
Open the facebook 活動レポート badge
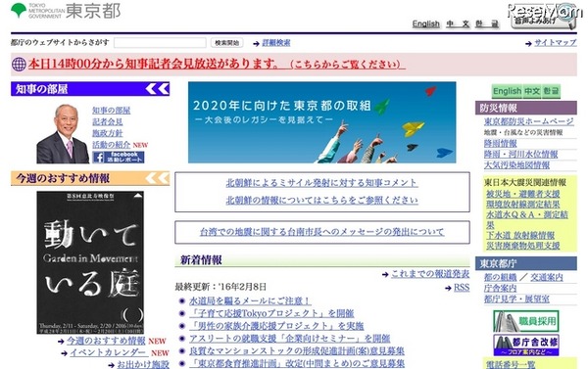119,157
